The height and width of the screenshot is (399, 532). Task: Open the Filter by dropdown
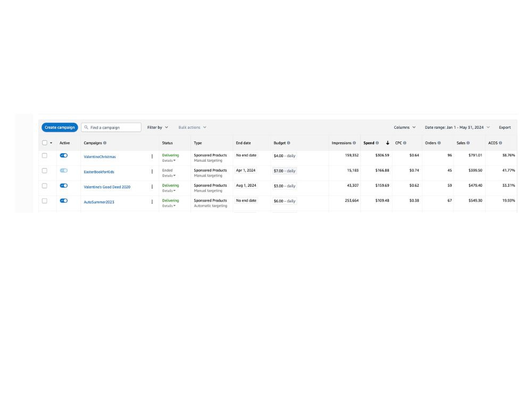157,127
